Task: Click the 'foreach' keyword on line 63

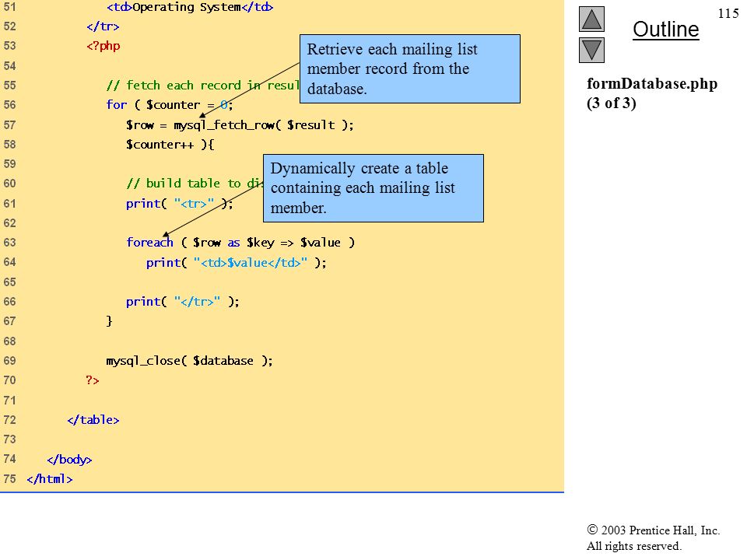Action: [x=149, y=243]
